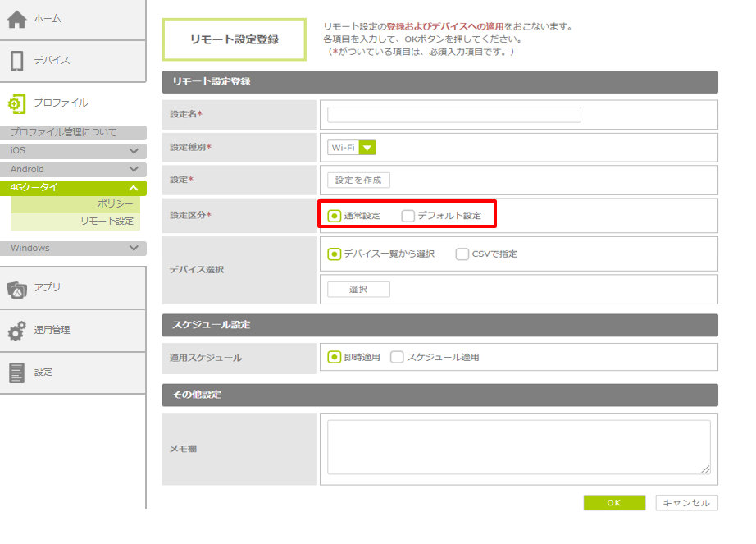Click the Home house icon
The width and height of the screenshot is (756, 544).
(x=17, y=20)
